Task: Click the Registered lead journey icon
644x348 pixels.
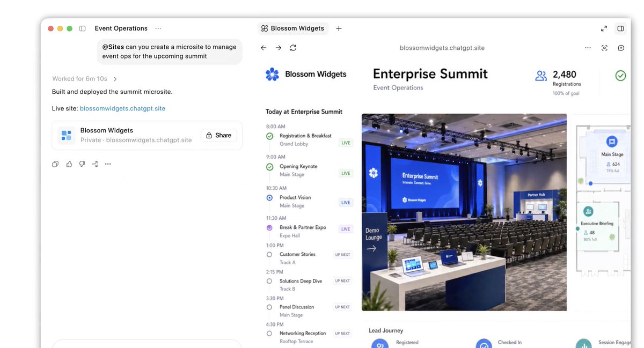Action: tap(379, 344)
